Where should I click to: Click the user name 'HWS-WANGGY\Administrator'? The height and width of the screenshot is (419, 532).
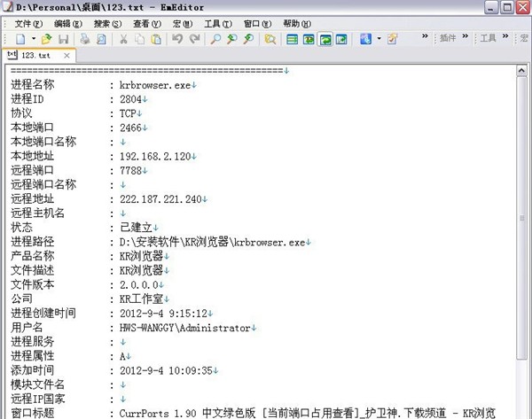tap(185, 328)
